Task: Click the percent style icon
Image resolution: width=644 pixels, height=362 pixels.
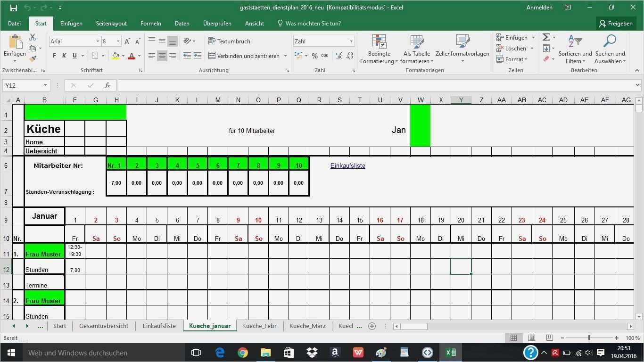Action: [314, 56]
